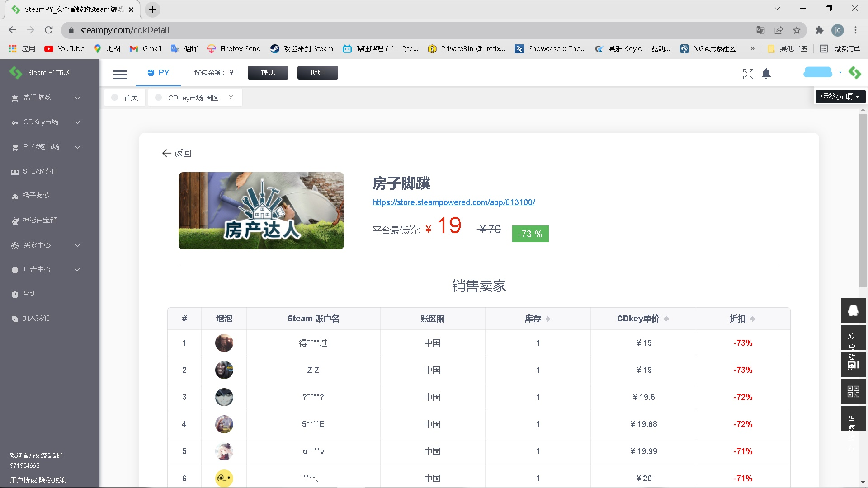Open customer service headset floating button
This screenshot has width=868, height=488.
853,310
